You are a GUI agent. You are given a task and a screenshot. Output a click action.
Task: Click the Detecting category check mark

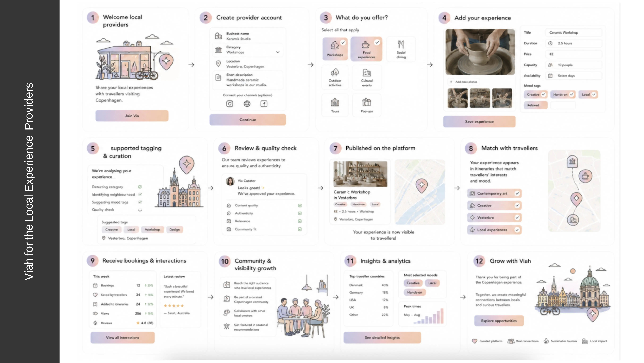pyautogui.click(x=140, y=187)
